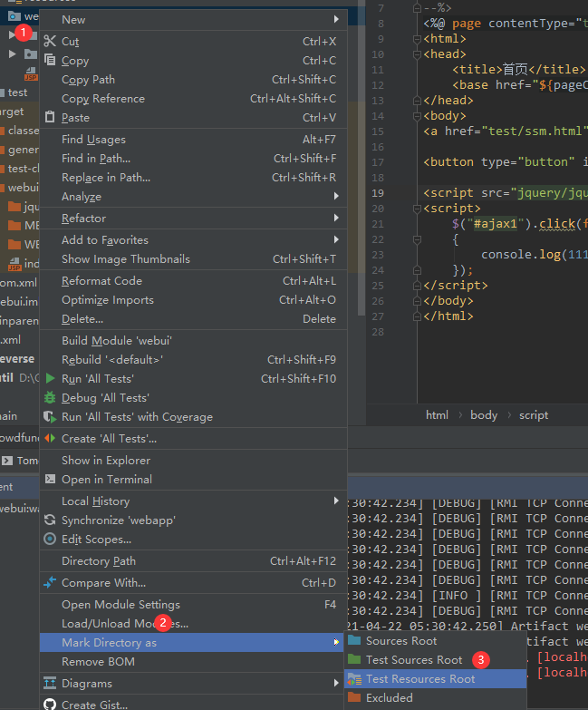Click the project panel vertical scrollbar

[x=361, y=159]
